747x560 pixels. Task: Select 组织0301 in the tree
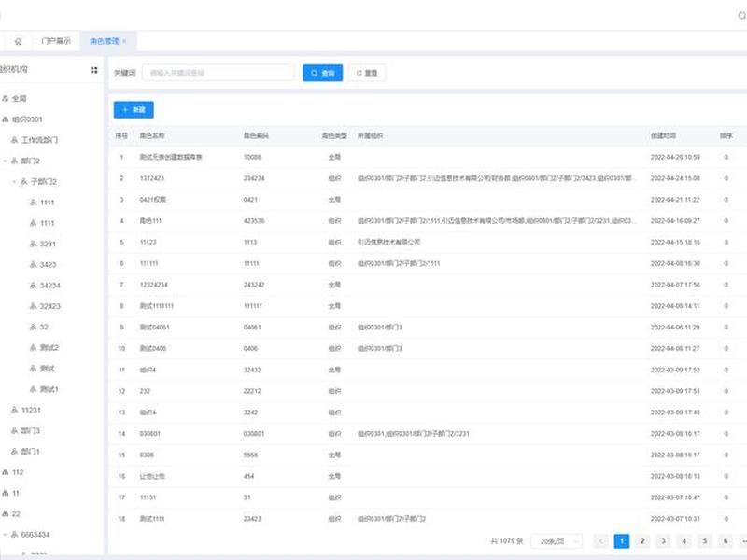(x=27, y=119)
